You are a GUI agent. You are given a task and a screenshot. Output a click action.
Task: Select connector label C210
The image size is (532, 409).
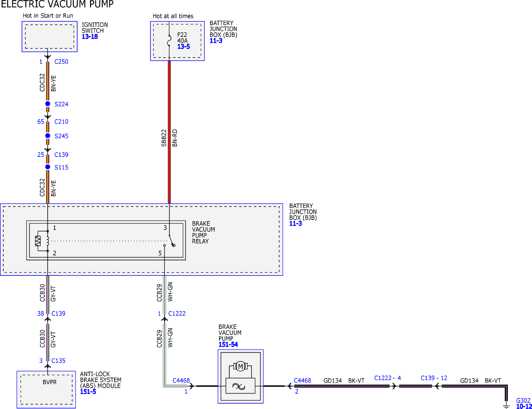(61, 122)
